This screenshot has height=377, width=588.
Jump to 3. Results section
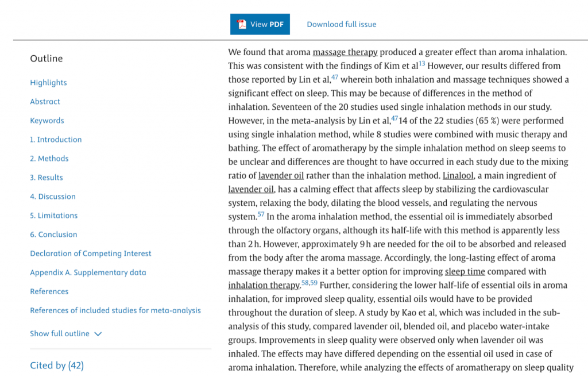click(x=47, y=178)
